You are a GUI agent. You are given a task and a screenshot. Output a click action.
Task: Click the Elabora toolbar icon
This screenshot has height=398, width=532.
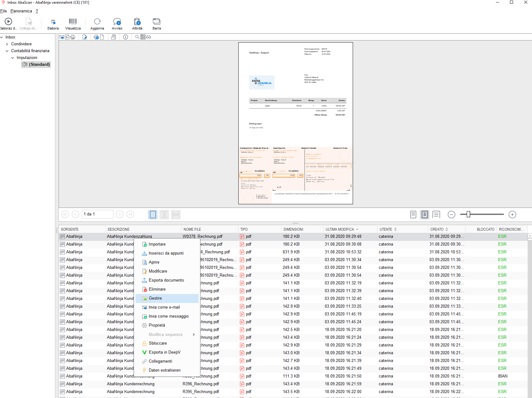(53, 22)
